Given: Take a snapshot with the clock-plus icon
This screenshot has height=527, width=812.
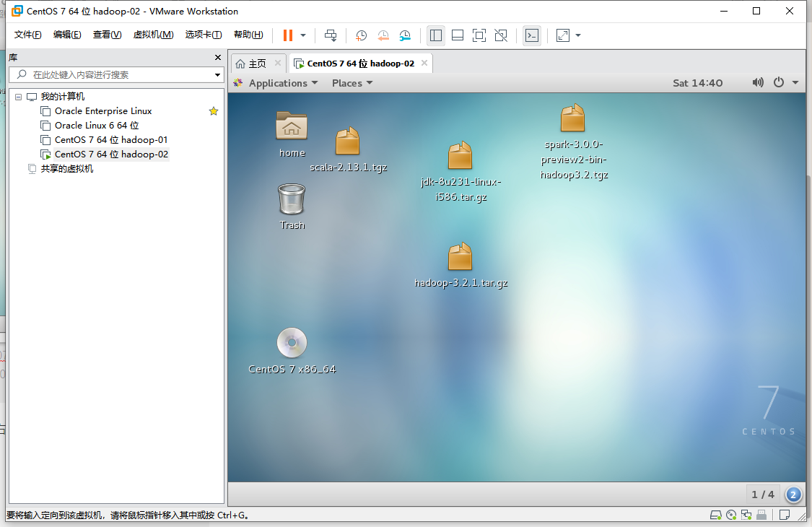Looking at the screenshot, I should pyautogui.click(x=361, y=35).
